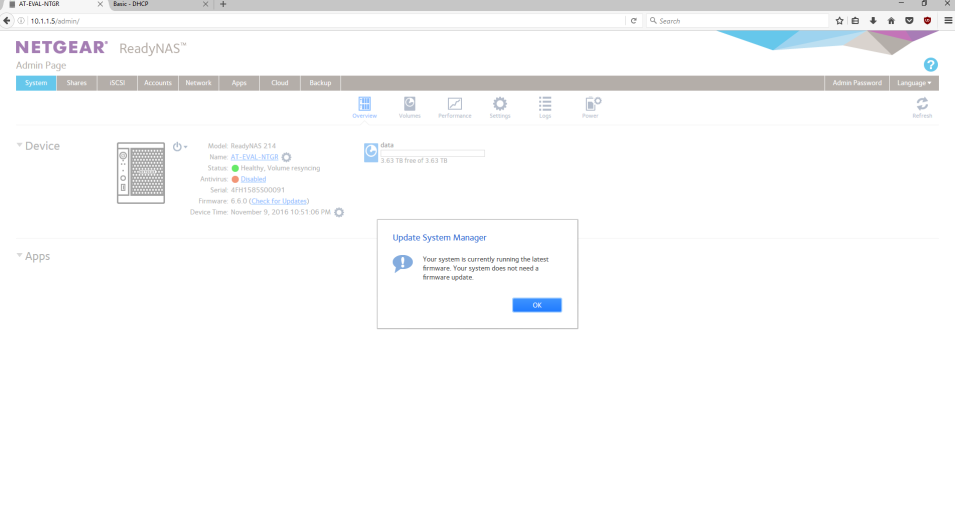Switch to the System tab
This screenshot has width=955, height=513.
(x=36, y=83)
